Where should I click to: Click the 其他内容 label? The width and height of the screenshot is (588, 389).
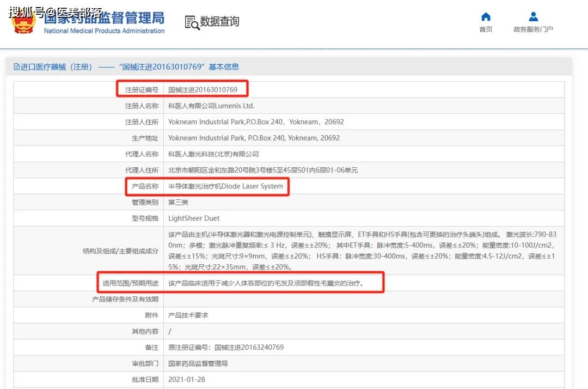[145, 331]
